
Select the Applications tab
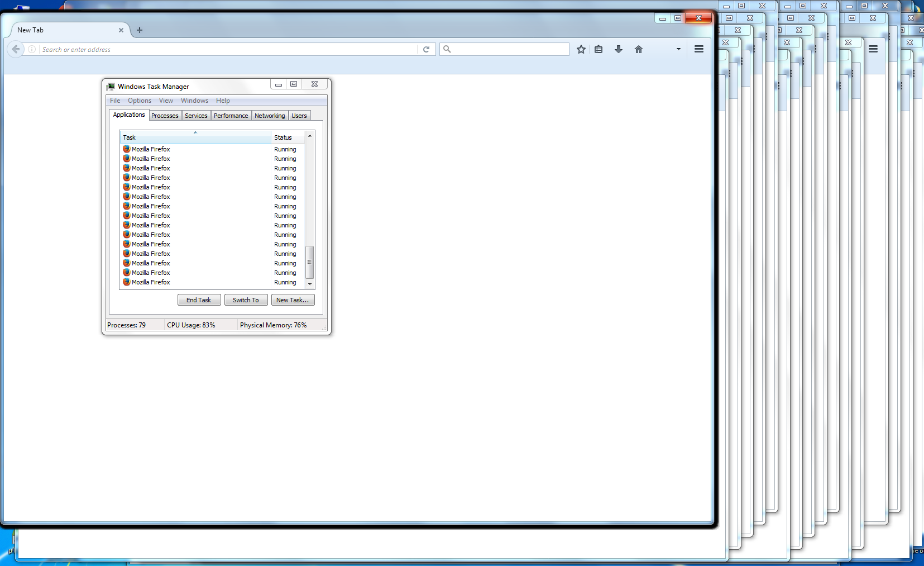(129, 115)
